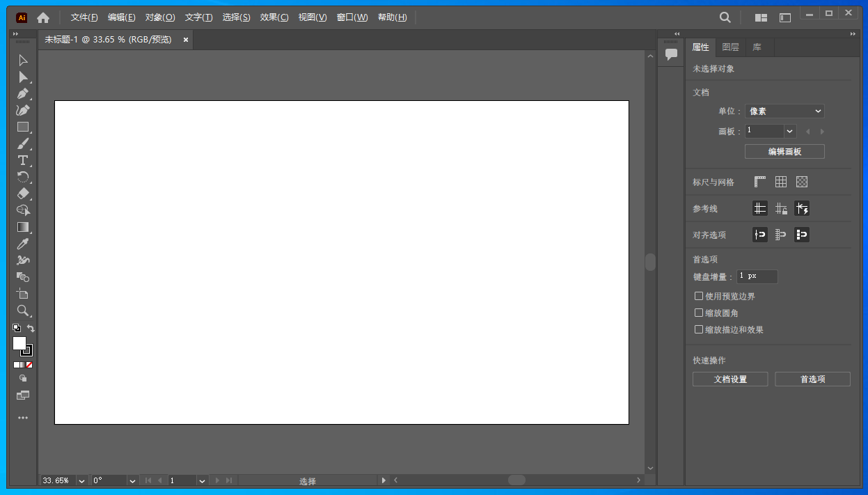Show the grid icon in Properties panel
Screen dimensions: 868x495
pos(781,182)
